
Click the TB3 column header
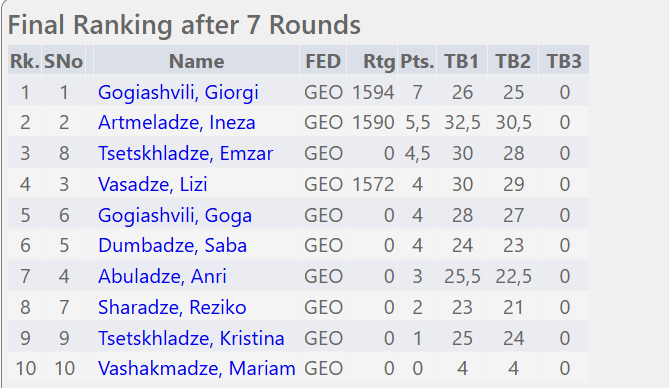(x=564, y=61)
